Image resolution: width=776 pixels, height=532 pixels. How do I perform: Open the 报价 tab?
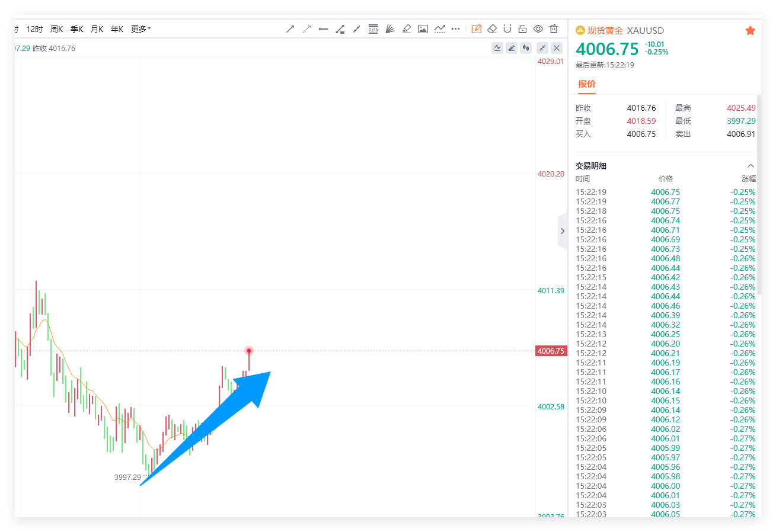tap(587, 84)
